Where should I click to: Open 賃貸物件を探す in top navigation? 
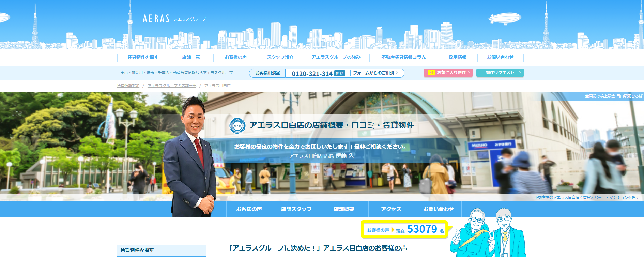click(143, 57)
